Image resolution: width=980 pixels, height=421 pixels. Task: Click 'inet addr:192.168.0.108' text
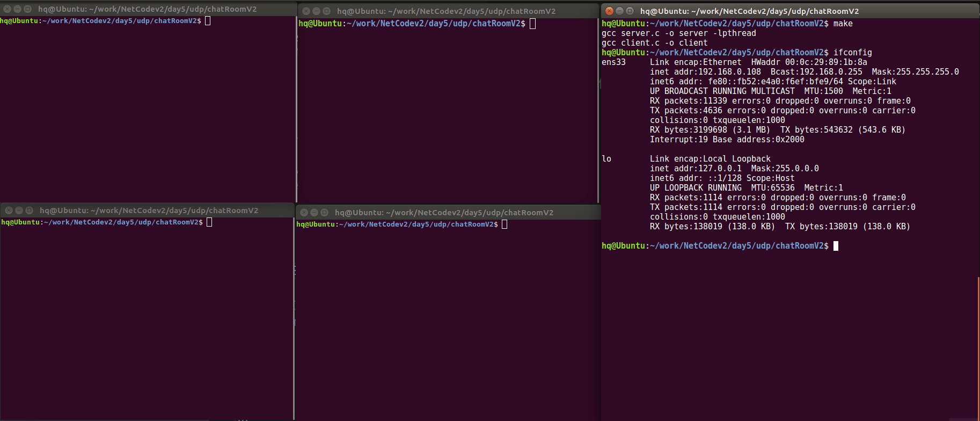click(705, 72)
